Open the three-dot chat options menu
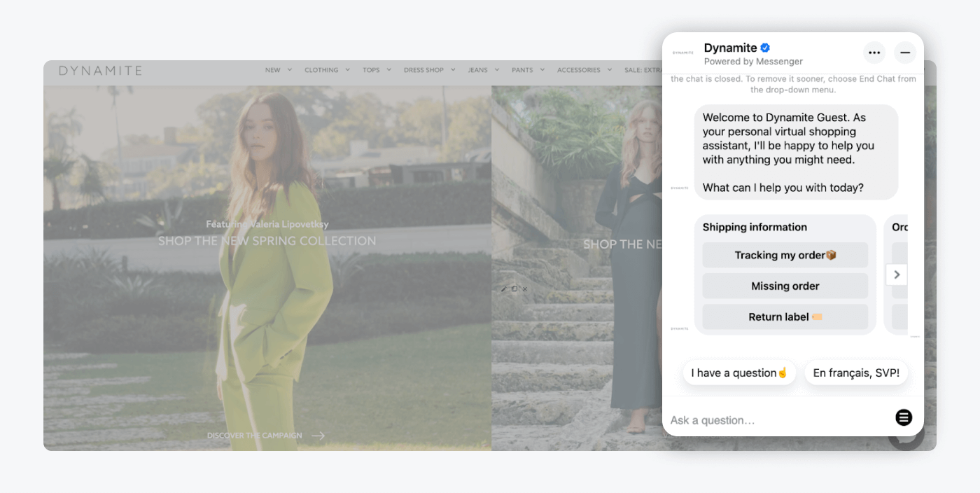 [x=874, y=53]
